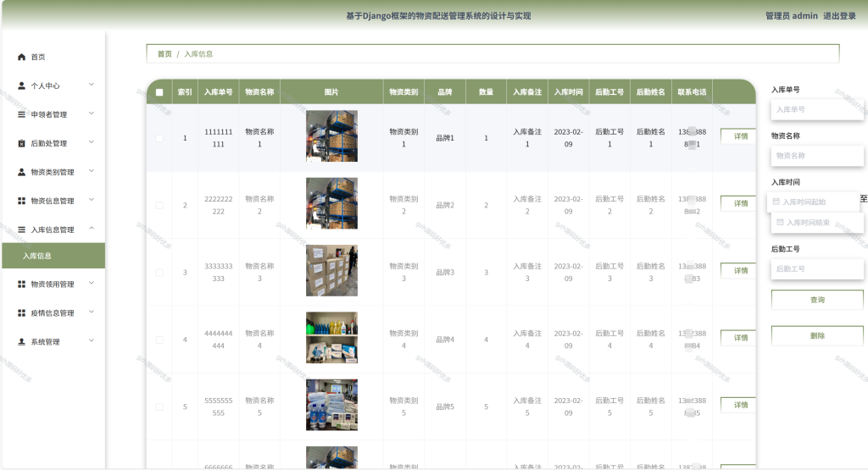Expand the 系统管理 menu chevron
Viewport: 868px width, 470px height.
(92, 340)
